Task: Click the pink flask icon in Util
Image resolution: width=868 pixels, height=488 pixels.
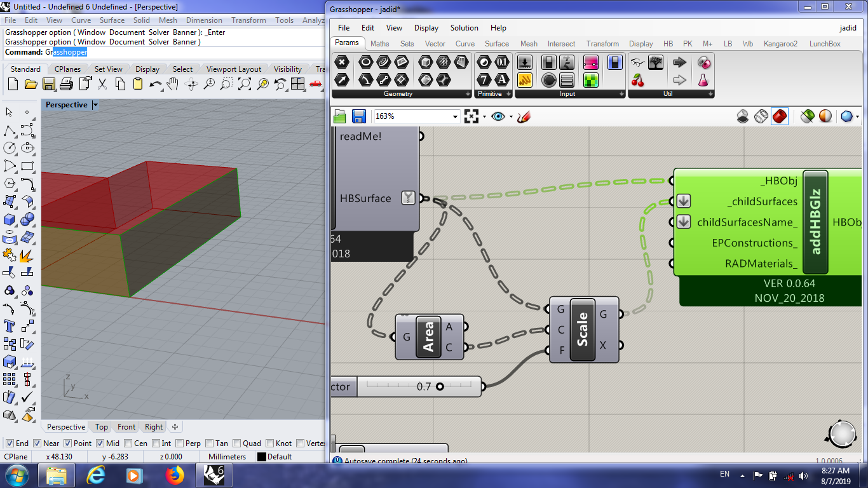Action: pyautogui.click(x=703, y=80)
